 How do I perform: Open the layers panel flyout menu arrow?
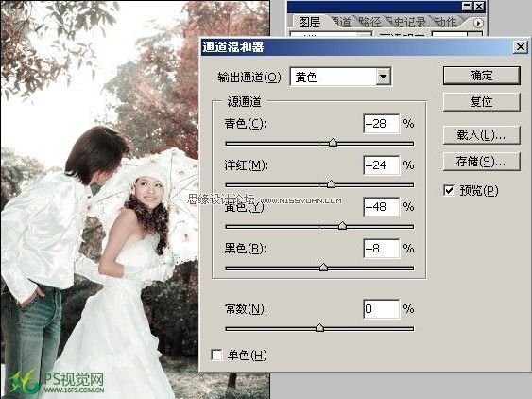click(x=478, y=23)
